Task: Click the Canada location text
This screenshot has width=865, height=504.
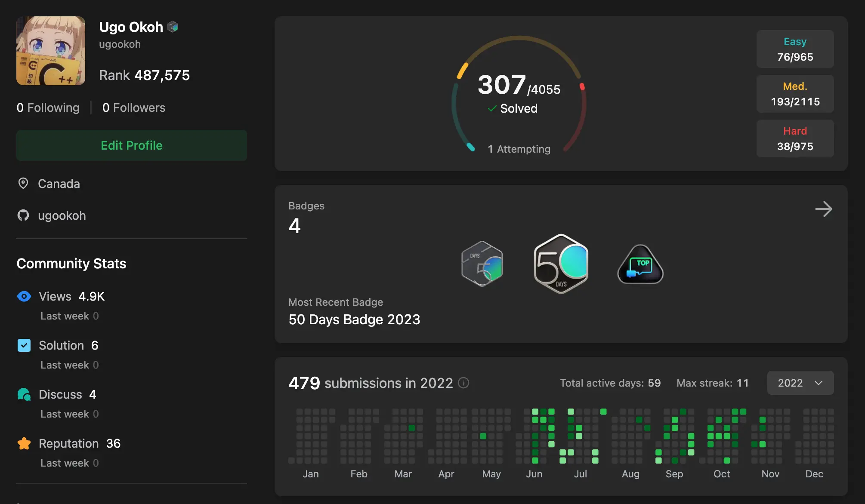Action: tap(59, 184)
